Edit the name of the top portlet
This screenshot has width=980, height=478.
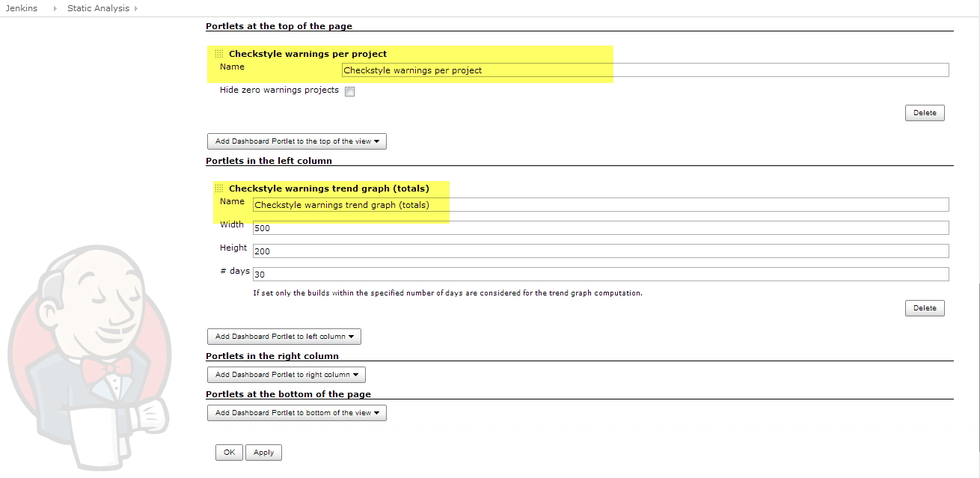tap(524, 70)
